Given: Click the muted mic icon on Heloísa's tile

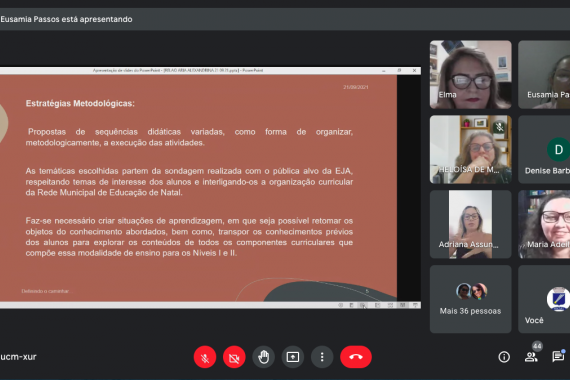Looking at the screenshot, I should (x=500, y=127).
